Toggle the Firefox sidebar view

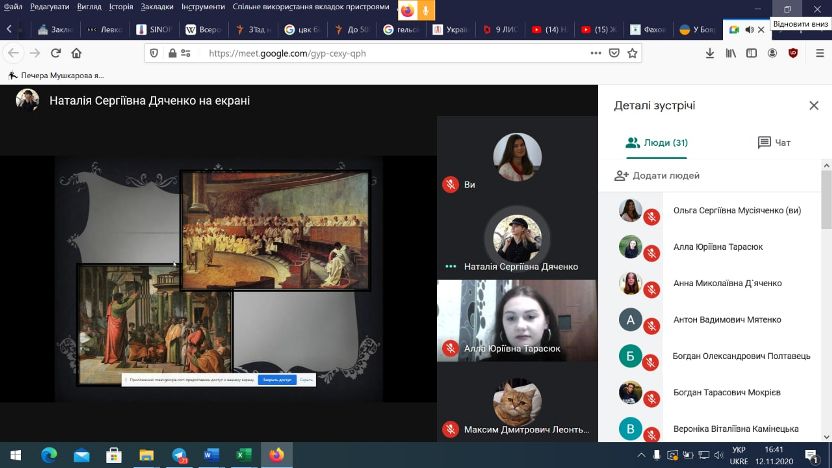click(751, 53)
